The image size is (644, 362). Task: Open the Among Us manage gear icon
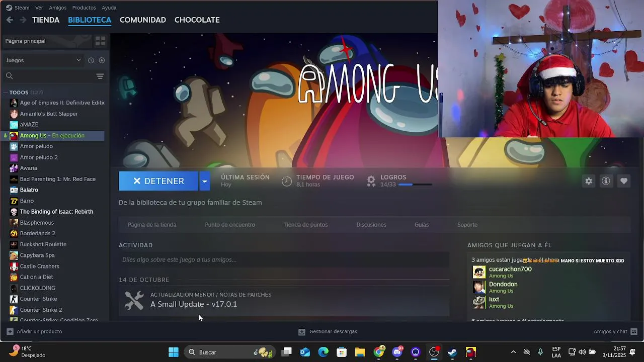[589, 181]
